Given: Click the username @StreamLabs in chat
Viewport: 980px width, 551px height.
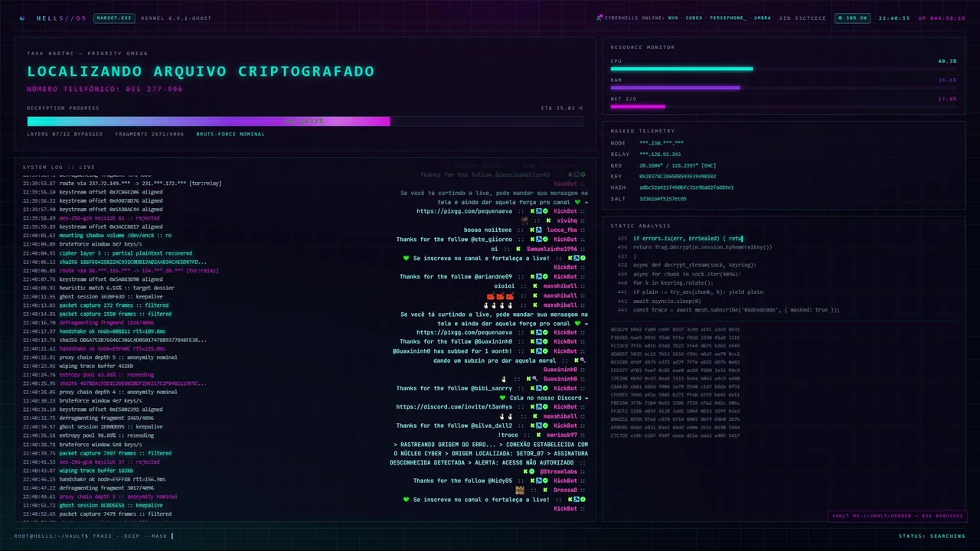Looking at the screenshot, I should point(559,471).
